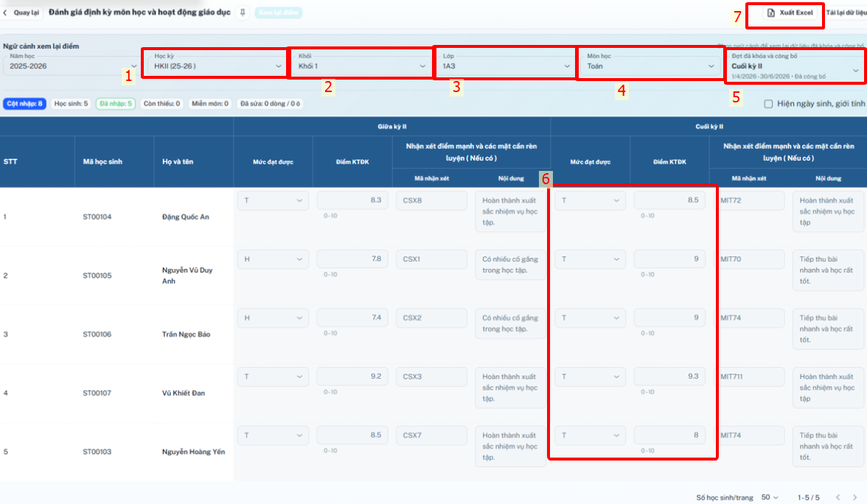Viewport: 867px width, 504px height.
Task: Click comment code field CSX8
Action: [x=431, y=200]
